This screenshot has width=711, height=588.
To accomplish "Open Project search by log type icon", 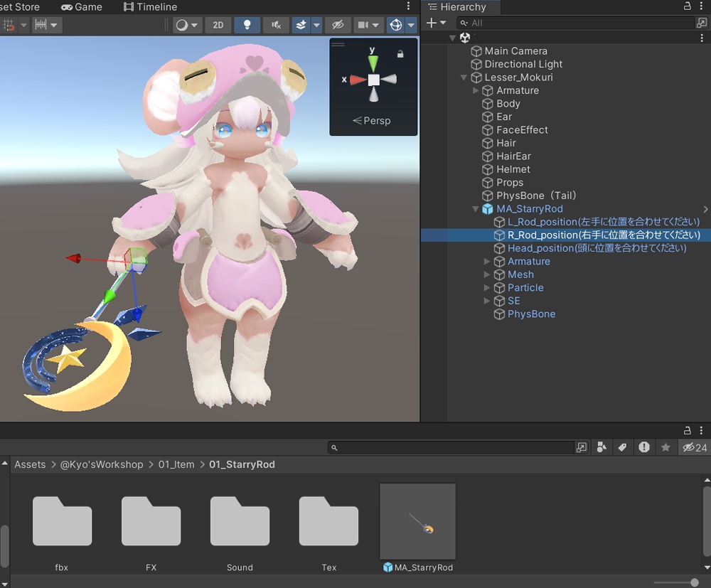I will (x=644, y=447).
